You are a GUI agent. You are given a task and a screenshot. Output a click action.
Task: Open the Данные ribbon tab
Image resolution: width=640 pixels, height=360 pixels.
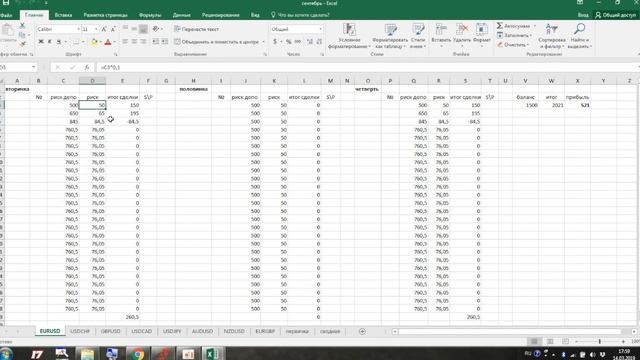tap(182, 15)
